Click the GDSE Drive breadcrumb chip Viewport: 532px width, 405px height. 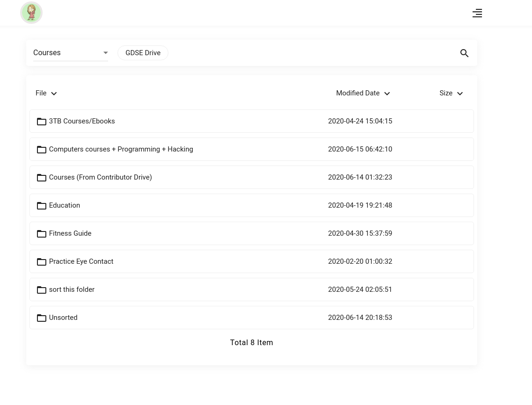click(x=143, y=53)
